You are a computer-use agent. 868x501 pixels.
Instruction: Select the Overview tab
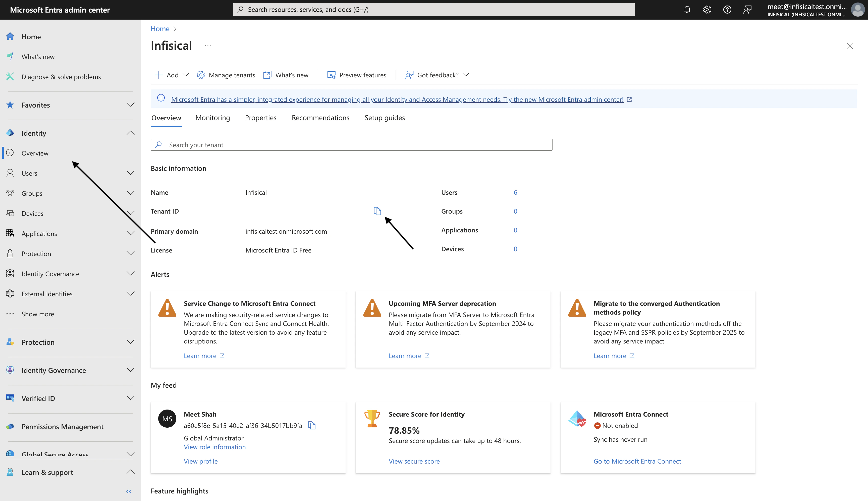166,118
